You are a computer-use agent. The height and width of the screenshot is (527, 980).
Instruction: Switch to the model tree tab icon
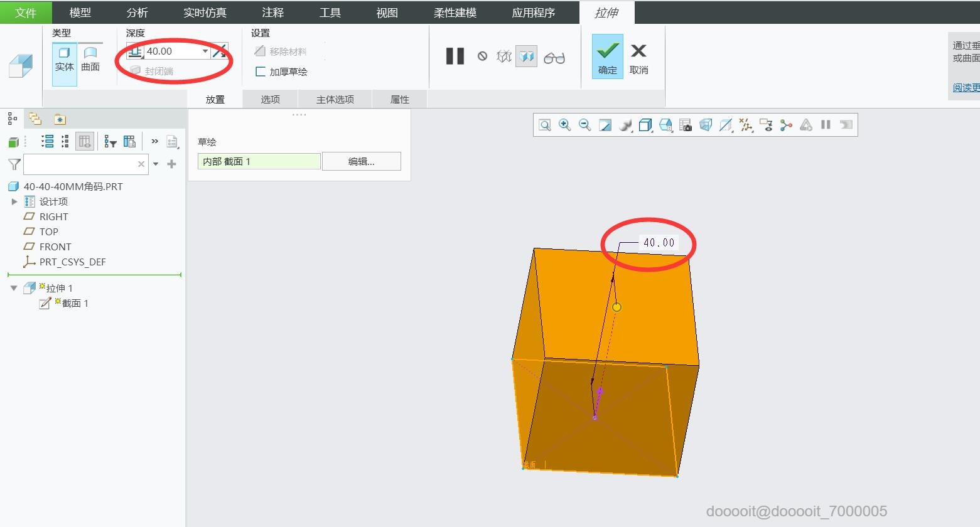pos(12,118)
